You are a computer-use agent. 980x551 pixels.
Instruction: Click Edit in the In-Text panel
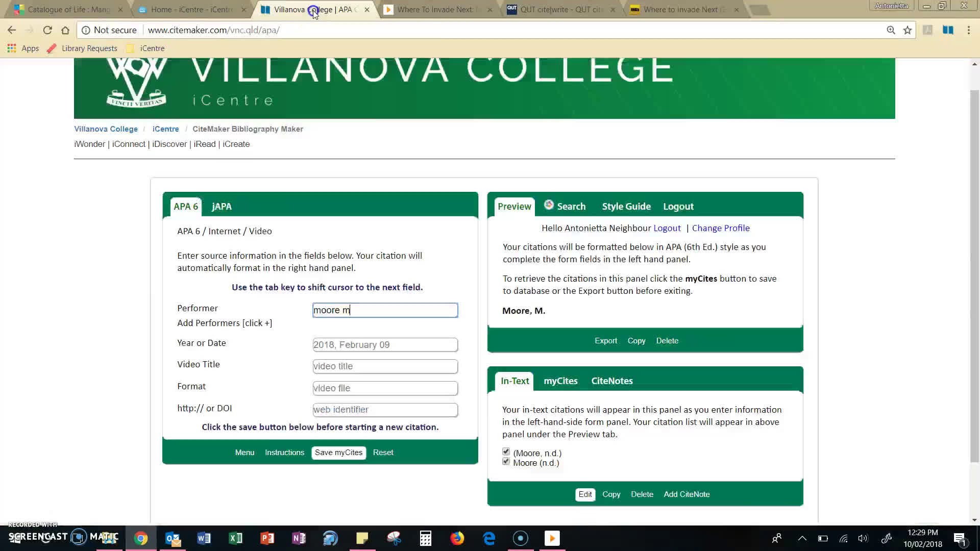click(585, 494)
